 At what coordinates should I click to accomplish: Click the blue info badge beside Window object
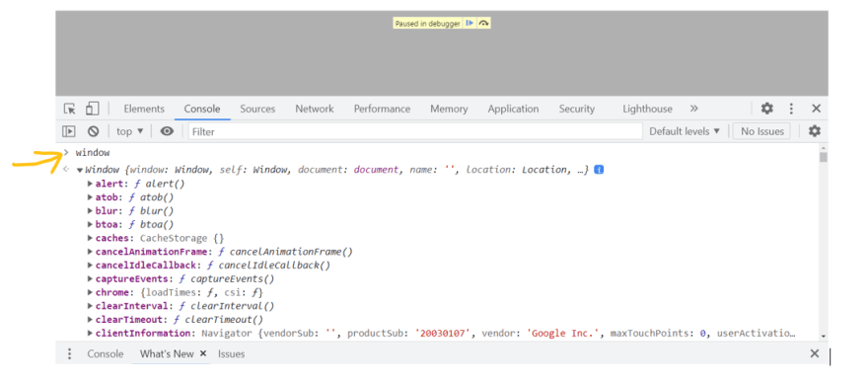click(599, 170)
